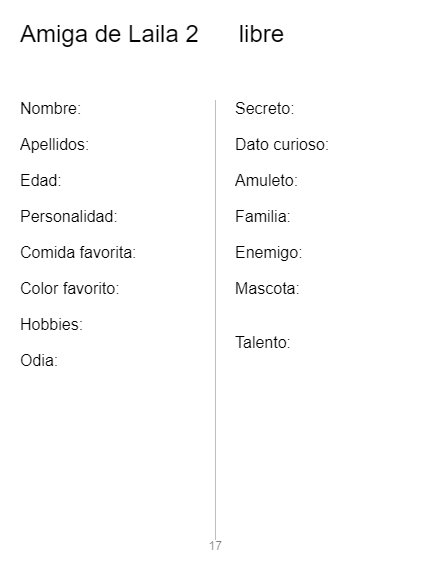Screen dimensions: 430x570
Task: Click the word 'libre' in heading
Action: (261, 34)
